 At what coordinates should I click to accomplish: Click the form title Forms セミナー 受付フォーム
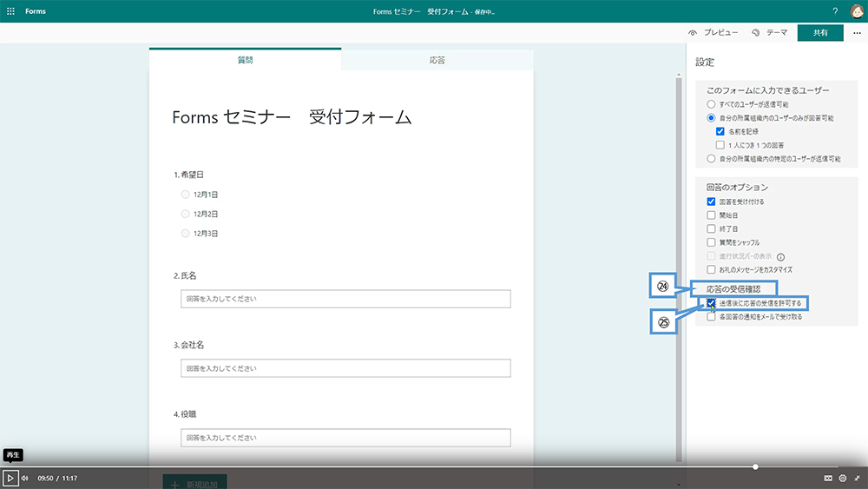click(292, 117)
